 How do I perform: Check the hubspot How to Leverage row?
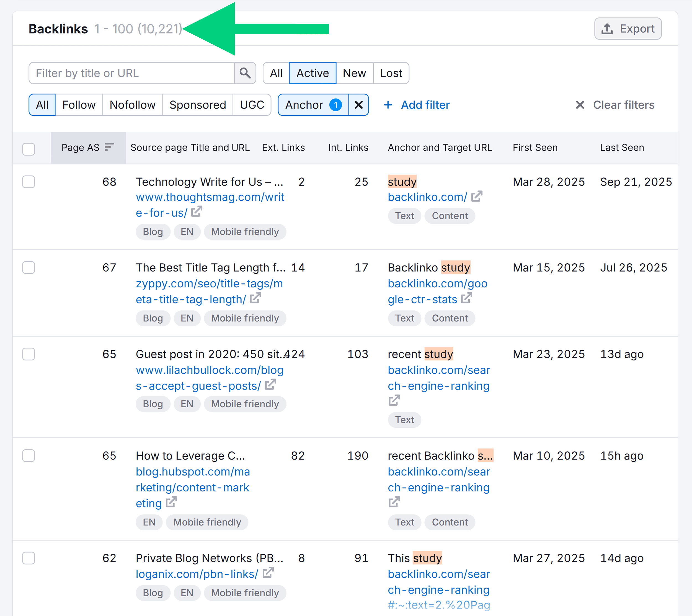29,456
